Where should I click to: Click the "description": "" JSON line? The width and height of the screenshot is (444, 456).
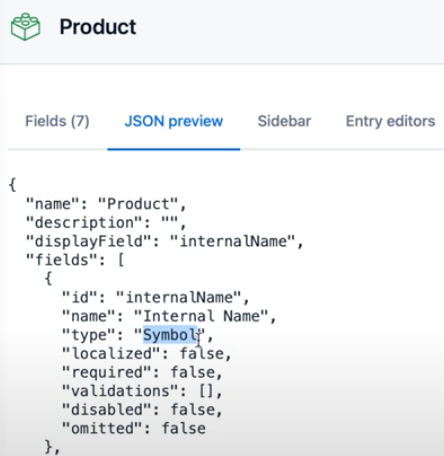[106, 223]
